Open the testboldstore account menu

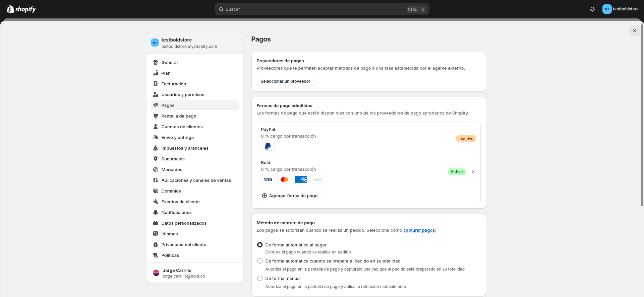click(620, 9)
